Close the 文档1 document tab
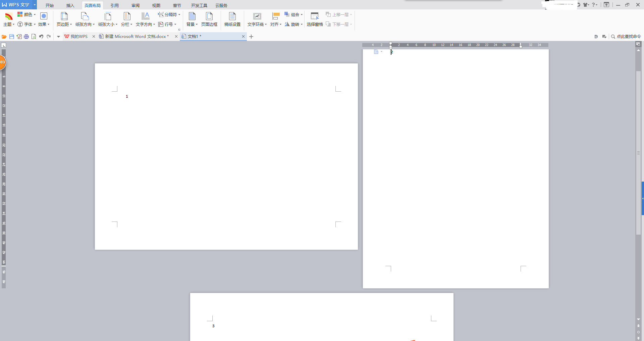The image size is (644, 341). 243,36
